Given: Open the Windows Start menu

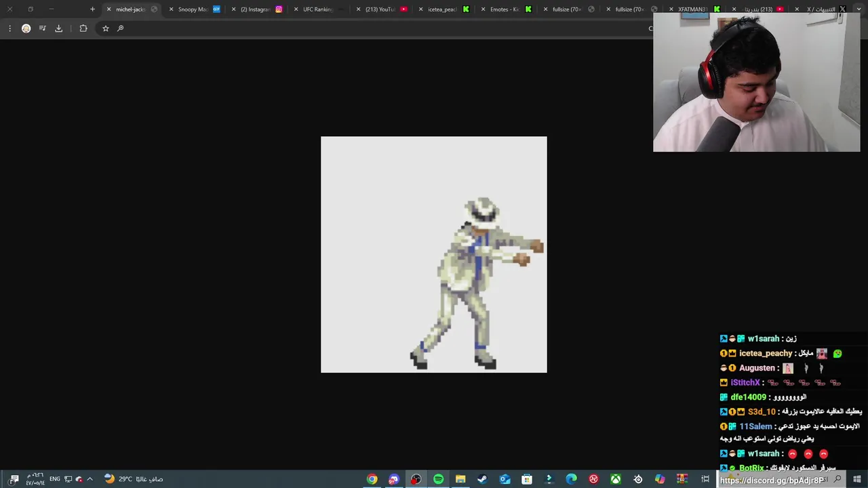Looking at the screenshot, I should [857, 479].
